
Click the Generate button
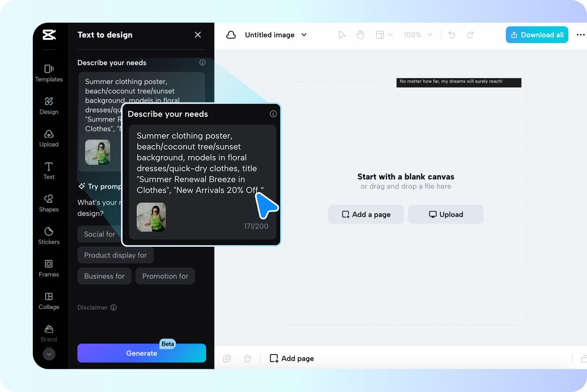tap(142, 353)
